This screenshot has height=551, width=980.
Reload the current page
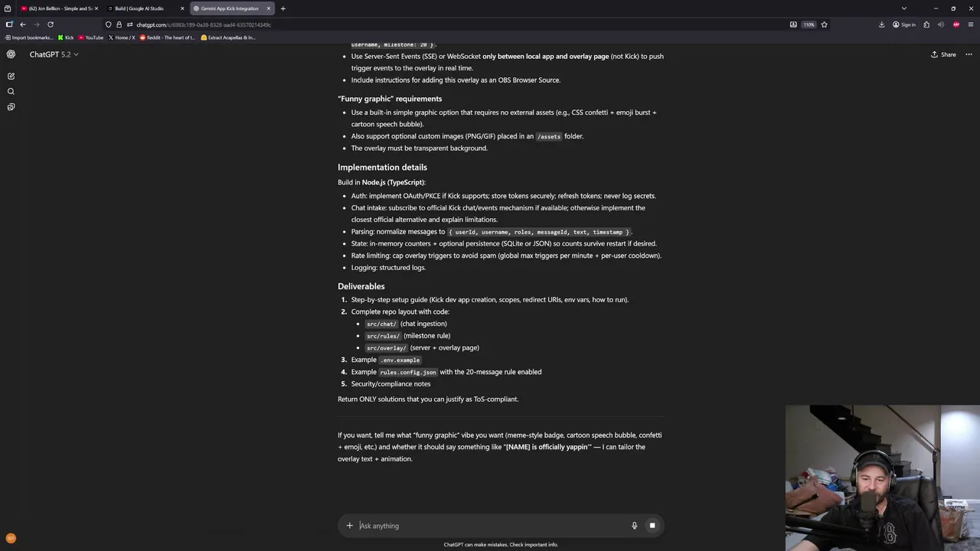tap(51, 24)
